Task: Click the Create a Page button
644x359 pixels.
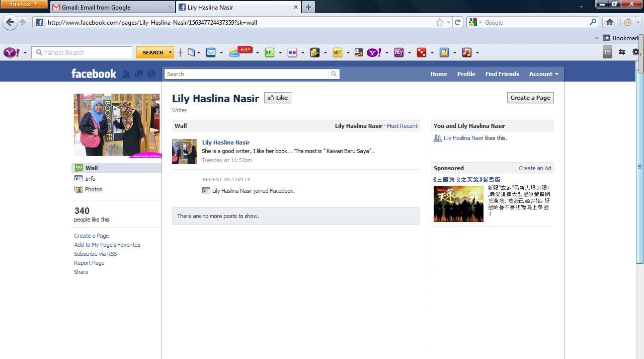Action: click(530, 98)
